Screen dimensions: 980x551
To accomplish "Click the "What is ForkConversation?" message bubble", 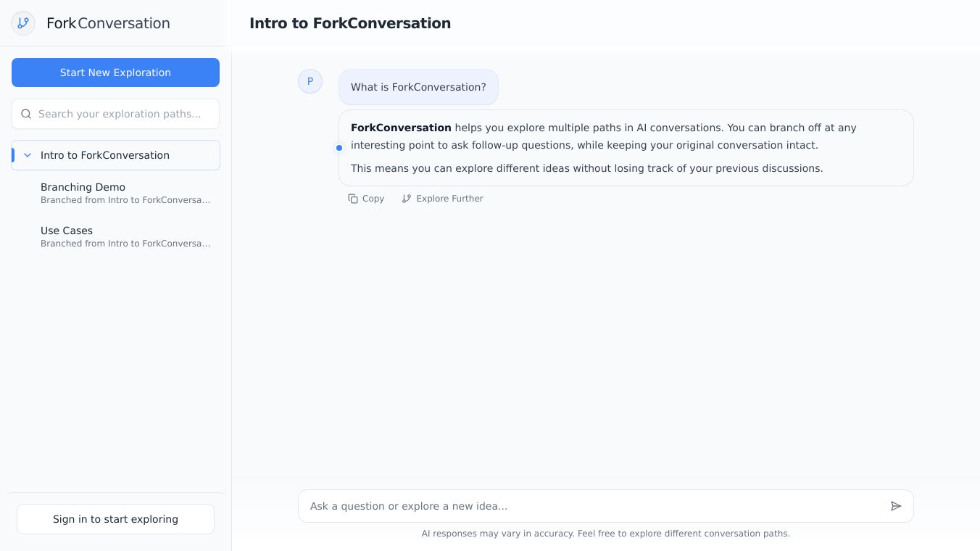I will click(418, 87).
